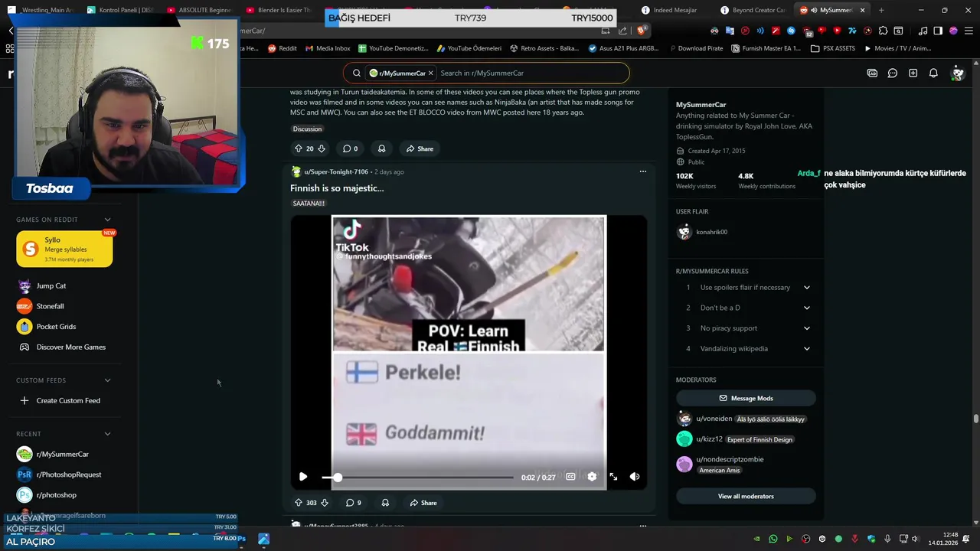Image resolution: width=980 pixels, height=551 pixels.
Task: Downvote the Finnish is so majestic post
Action: point(325,503)
